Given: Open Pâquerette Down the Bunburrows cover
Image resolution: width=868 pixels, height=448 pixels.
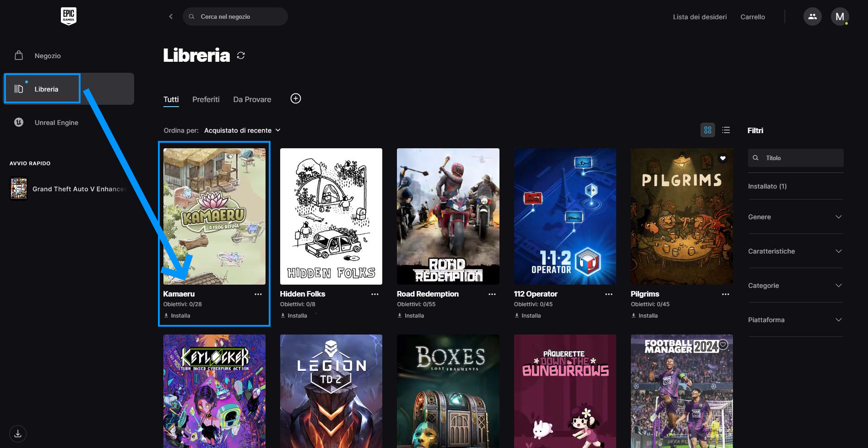Looking at the screenshot, I should pos(565,391).
